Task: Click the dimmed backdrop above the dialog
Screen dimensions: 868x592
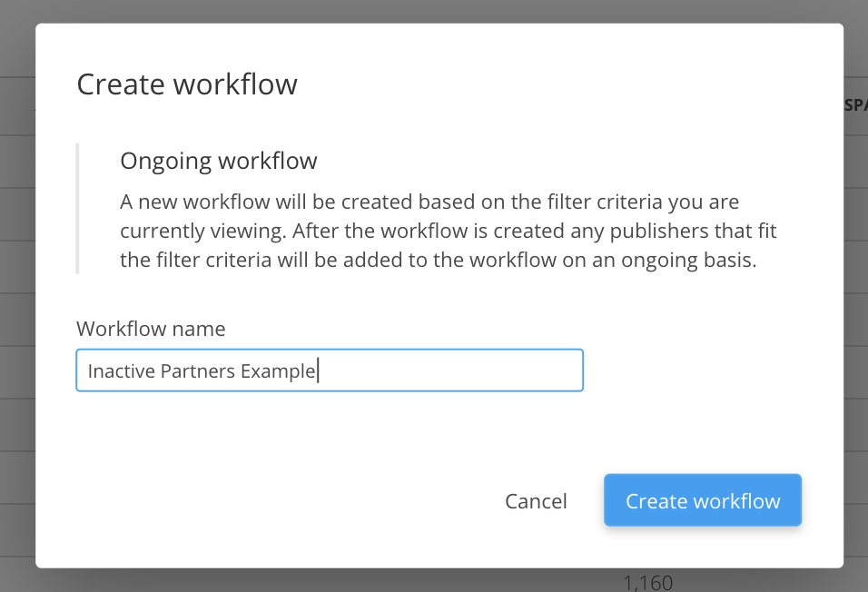Action: tap(434, 11)
